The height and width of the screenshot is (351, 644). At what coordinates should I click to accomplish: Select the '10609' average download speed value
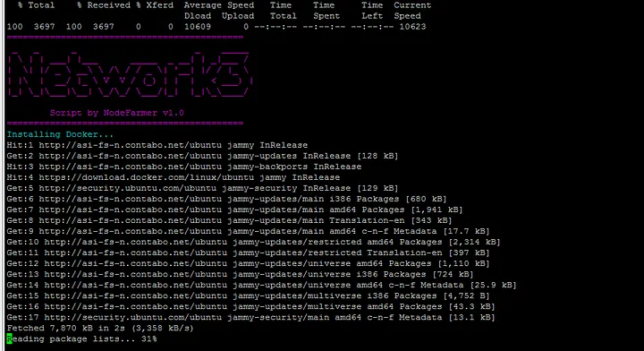point(198,27)
